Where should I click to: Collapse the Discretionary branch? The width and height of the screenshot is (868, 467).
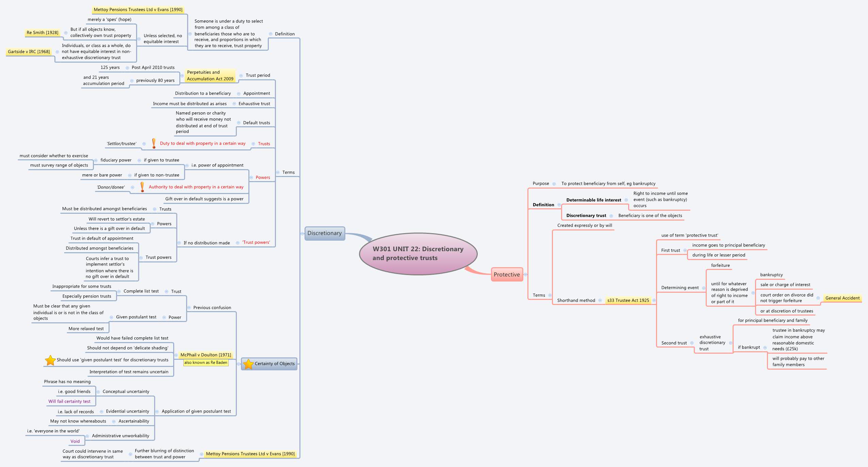pos(302,233)
